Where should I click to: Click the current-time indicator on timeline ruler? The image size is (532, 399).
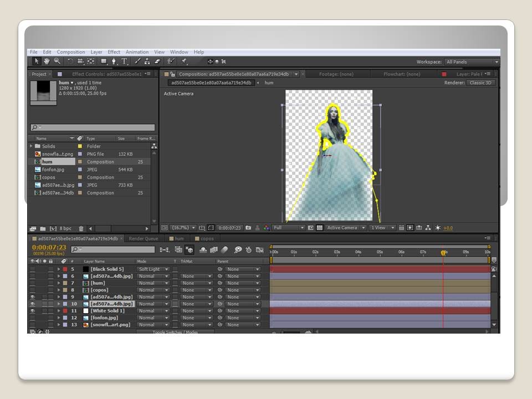[443, 253]
